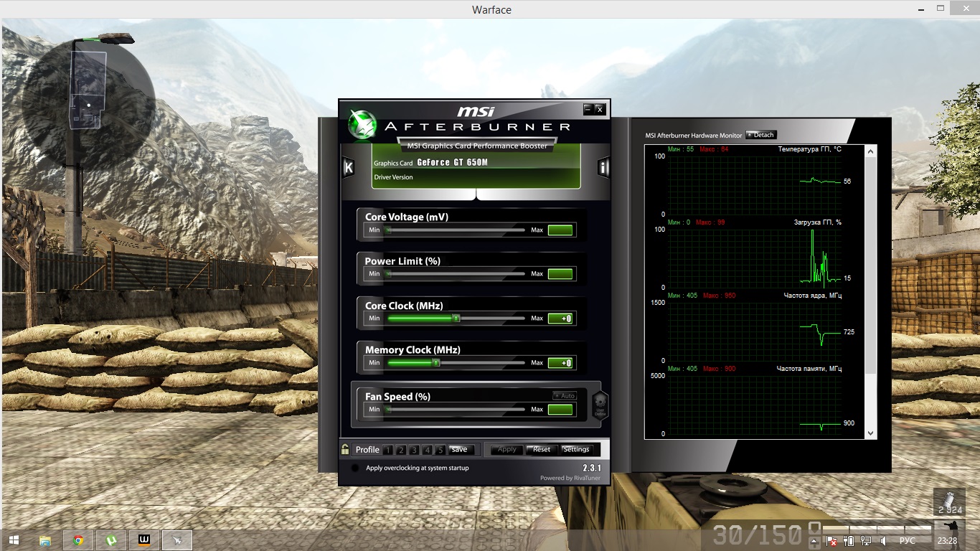The height and width of the screenshot is (551, 980).
Task: Toggle the profile padlock icon
Action: pyautogui.click(x=345, y=450)
